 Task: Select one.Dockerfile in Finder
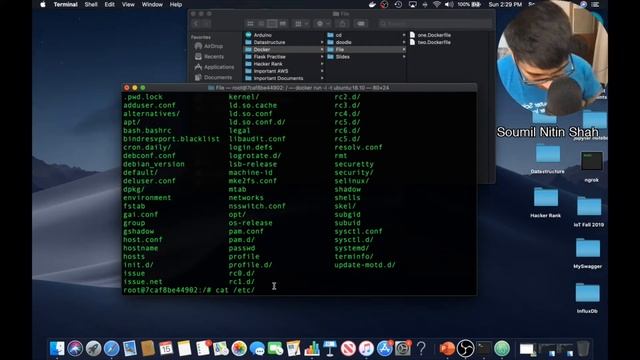(430, 35)
